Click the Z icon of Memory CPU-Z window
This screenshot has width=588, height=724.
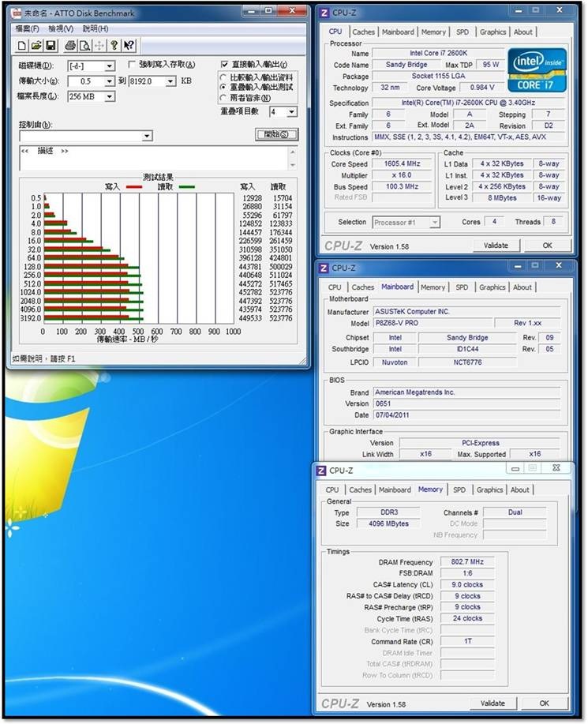click(x=321, y=471)
